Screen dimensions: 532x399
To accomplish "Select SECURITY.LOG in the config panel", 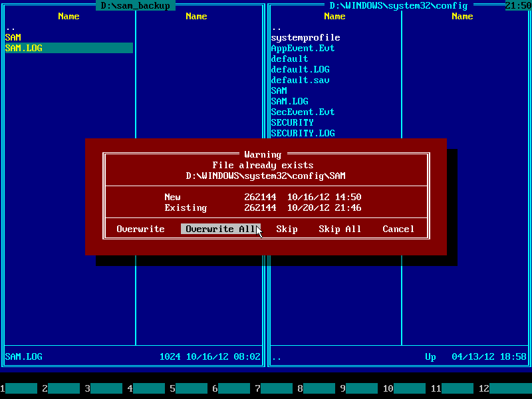I will [303, 133].
